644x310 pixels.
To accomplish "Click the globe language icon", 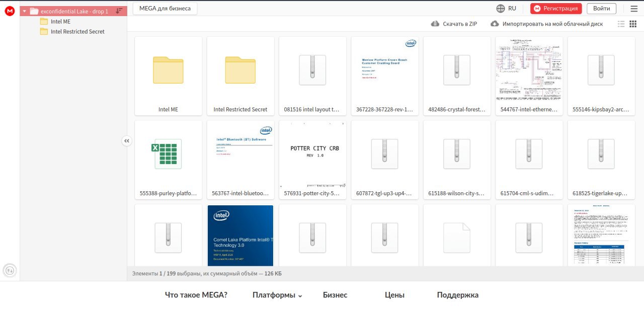I will [501, 9].
